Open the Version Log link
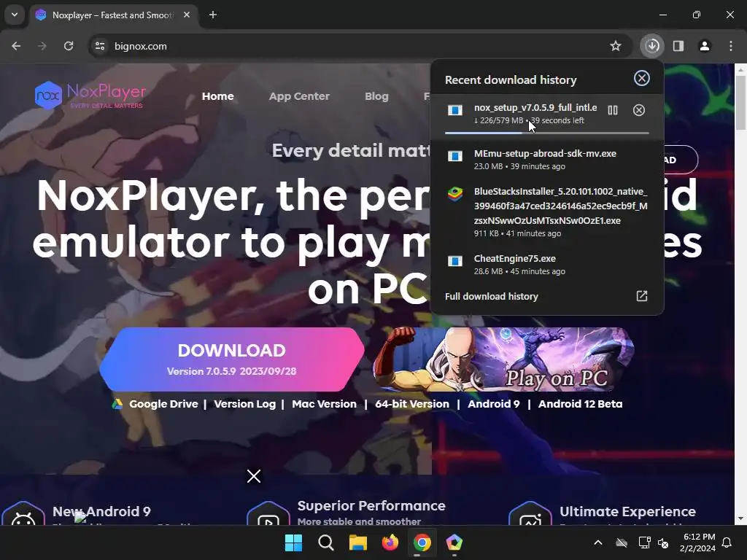 (245, 404)
